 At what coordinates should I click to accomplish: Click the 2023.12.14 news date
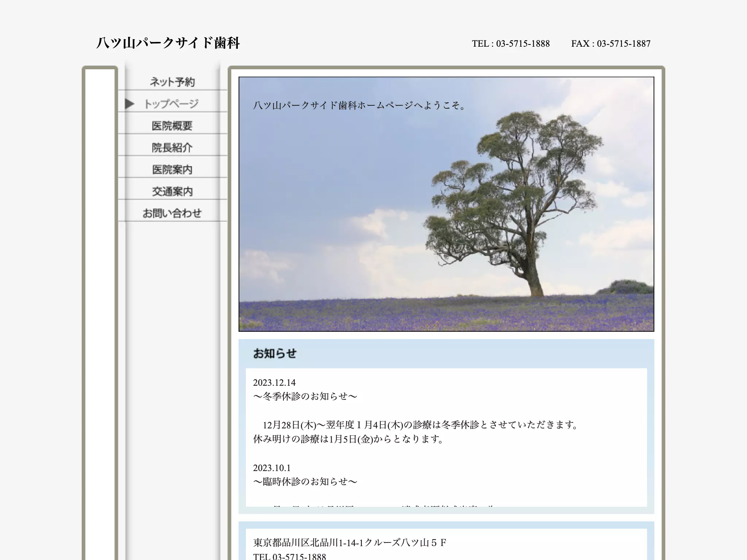[x=274, y=382]
